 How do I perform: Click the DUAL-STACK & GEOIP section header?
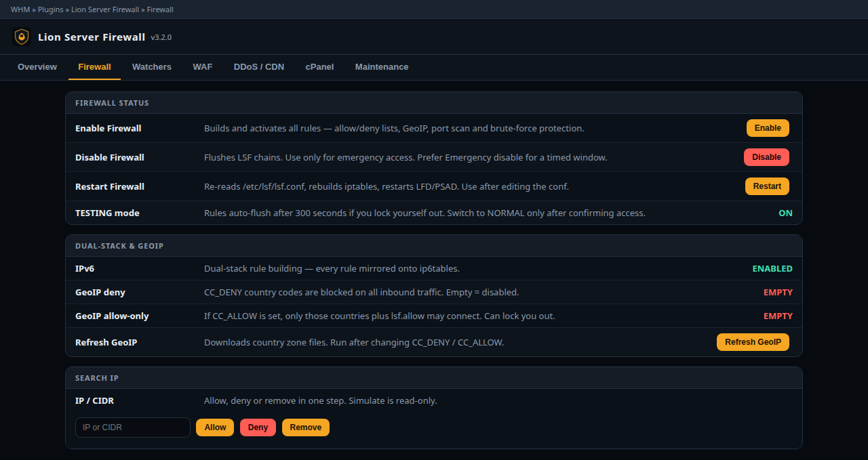point(119,246)
